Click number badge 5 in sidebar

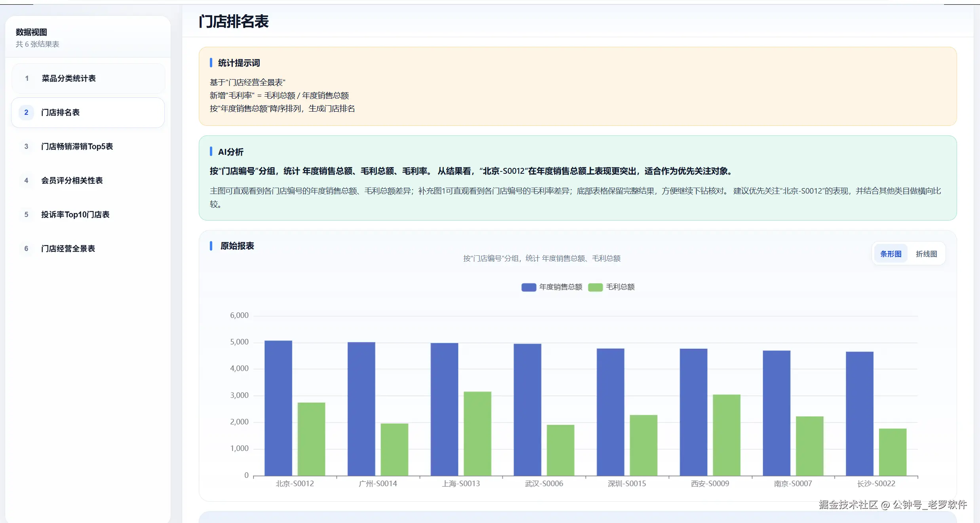tap(27, 215)
